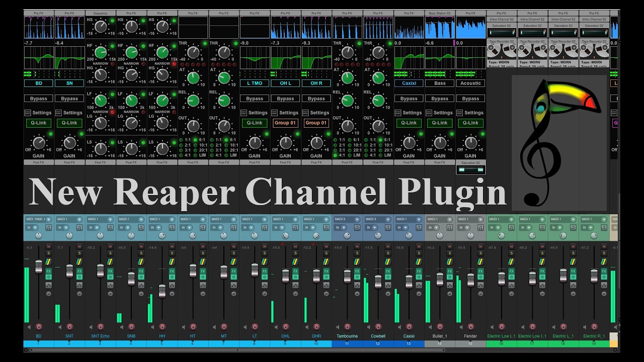Screen dimensions: 644x362
Task: Open MADI 1 input dropdown on Fender track
Action: click(470, 219)
